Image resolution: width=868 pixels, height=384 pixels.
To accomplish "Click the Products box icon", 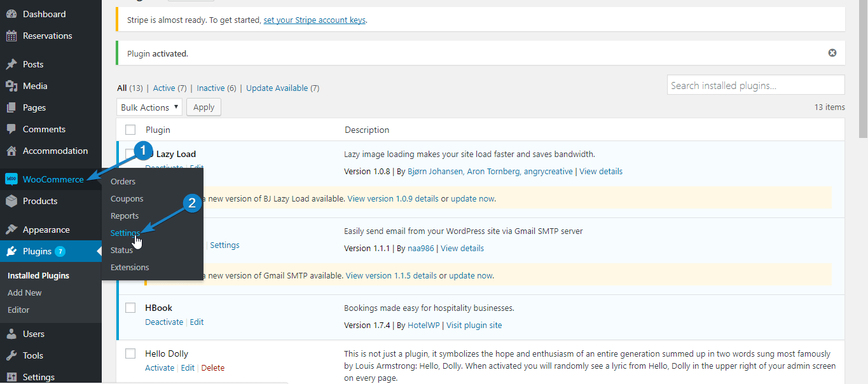I will coord(11,201).
